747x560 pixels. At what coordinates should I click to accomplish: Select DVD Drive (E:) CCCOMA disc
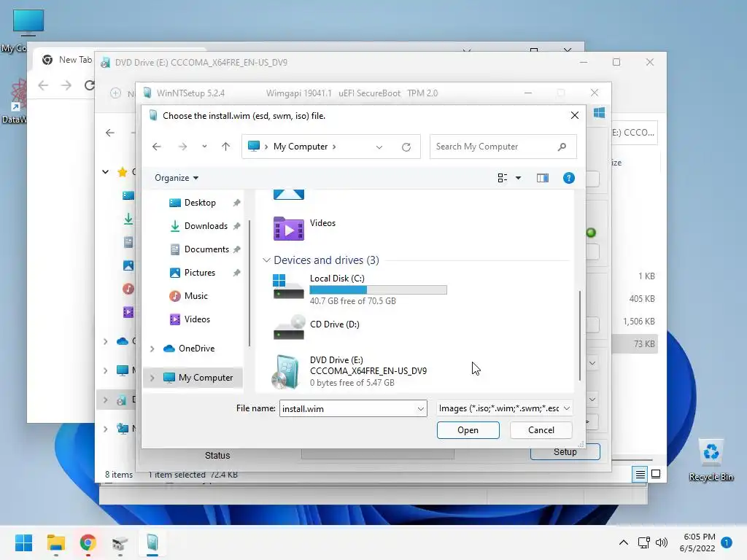[350, 371]
